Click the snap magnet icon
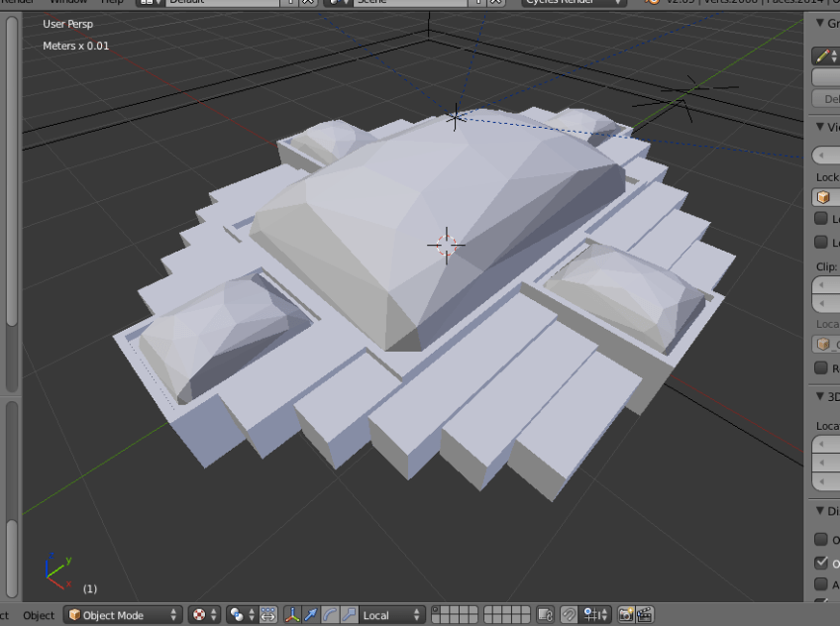Image resolution: width=840 pixels, height=626 pixels. tap(569, 615)
